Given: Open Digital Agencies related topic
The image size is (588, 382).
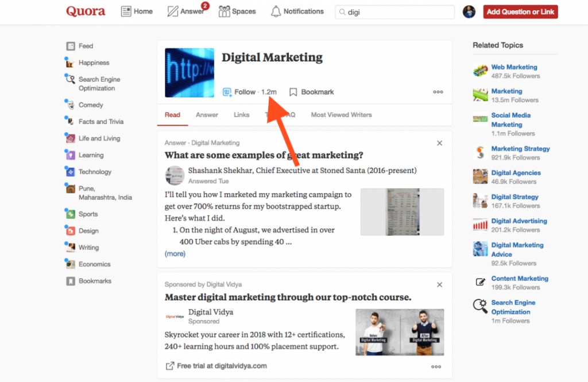Looking at the screenshot, I should click(x=516, y=172).
